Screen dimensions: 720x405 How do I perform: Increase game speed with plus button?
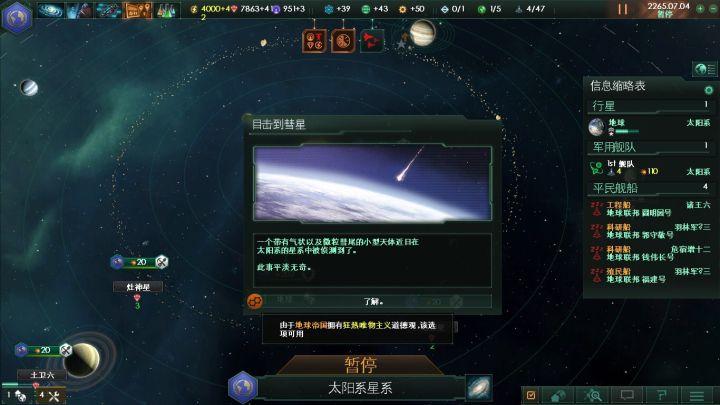[x=700, y=9]
